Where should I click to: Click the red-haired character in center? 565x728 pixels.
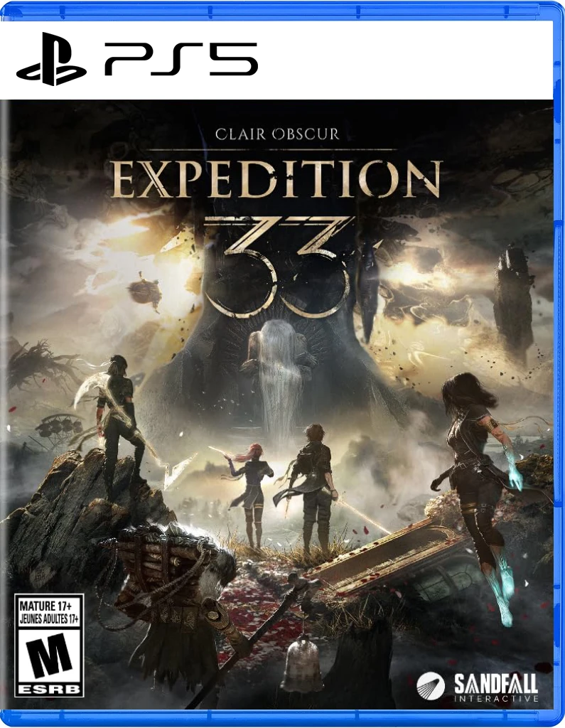point(251,493)
